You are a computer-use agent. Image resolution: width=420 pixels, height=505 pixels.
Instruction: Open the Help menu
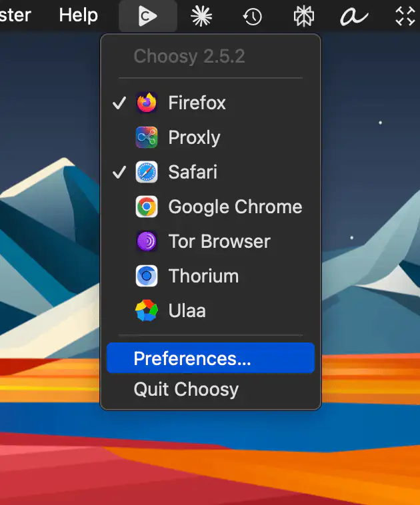[x=78, y=15]
